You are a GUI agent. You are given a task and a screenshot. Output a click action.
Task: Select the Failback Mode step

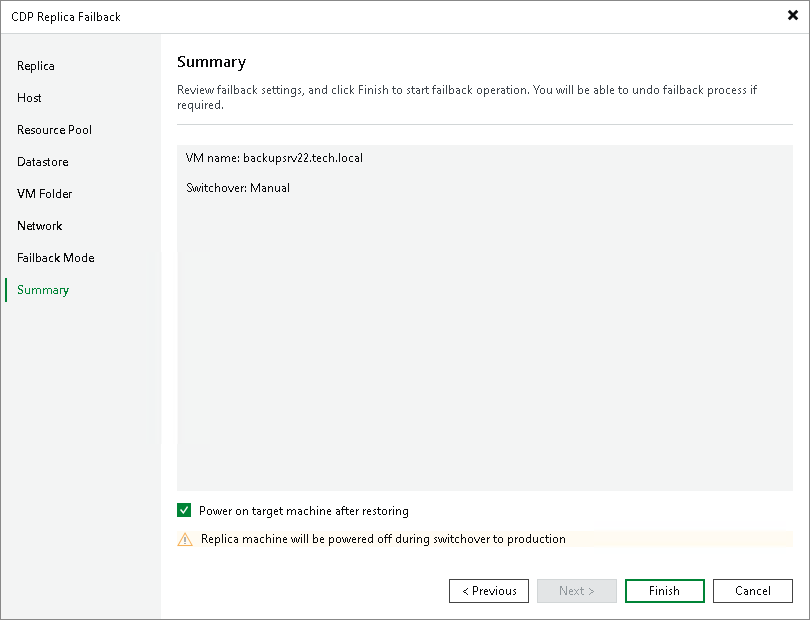point(55,258)
